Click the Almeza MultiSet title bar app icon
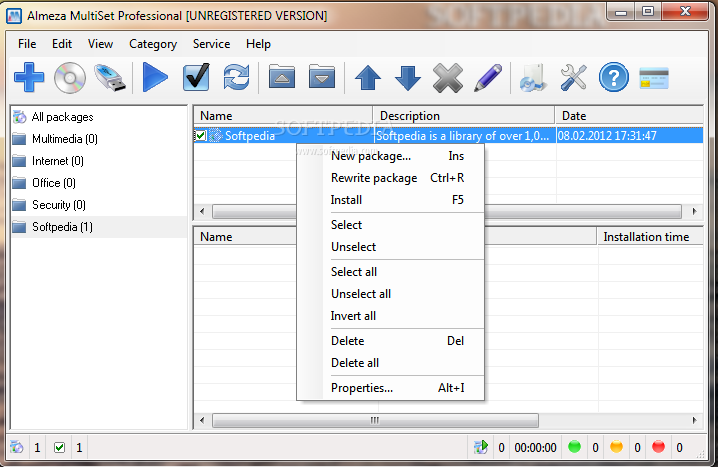Viewport: 718px width, 467px height. [x=14, y=16]
